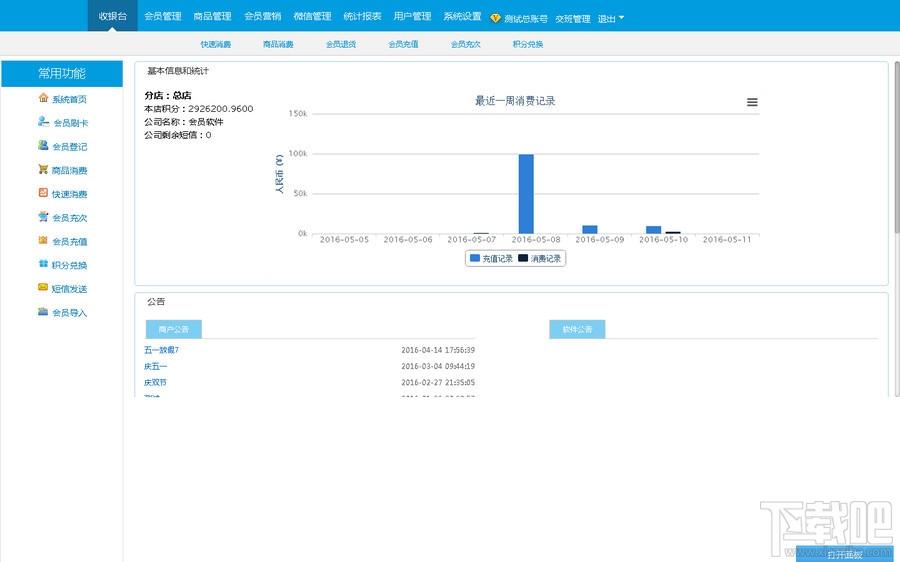Click 会员退货 in the submenu bar
900x562 pixels.
[x=341, y=44]
